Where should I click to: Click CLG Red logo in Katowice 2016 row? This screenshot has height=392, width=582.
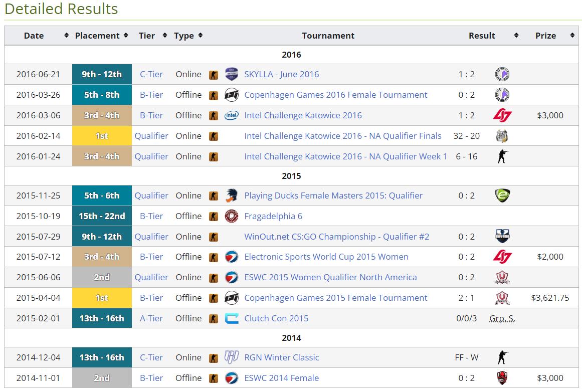coord(502,115)
